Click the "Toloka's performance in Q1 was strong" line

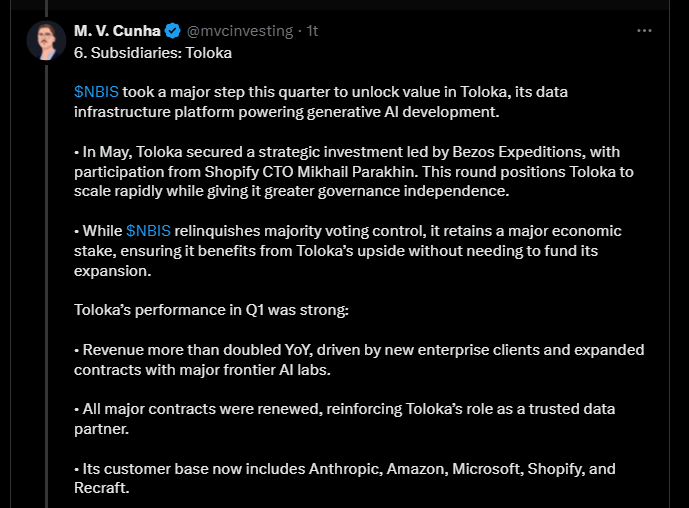coord(211,310)
